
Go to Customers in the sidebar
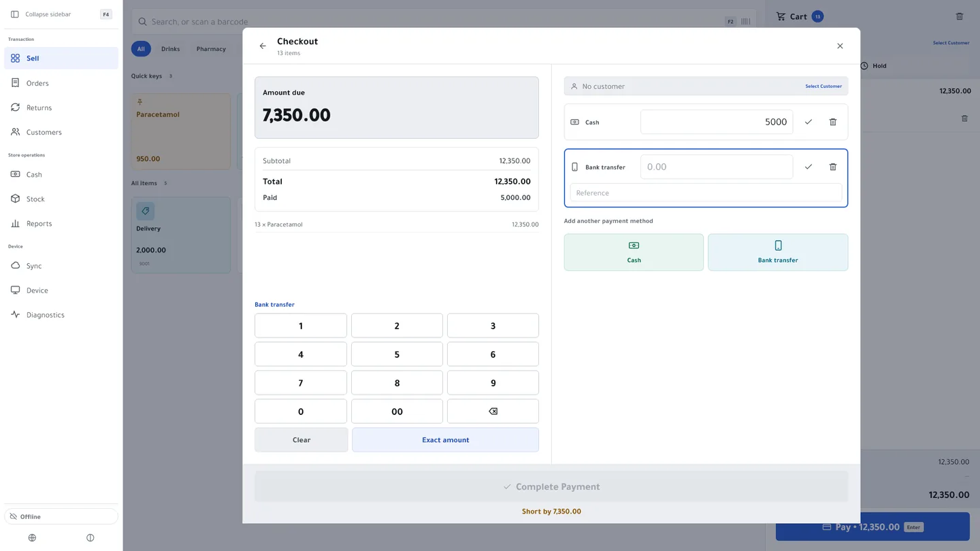pyautogui.click(x=61, y=132)
